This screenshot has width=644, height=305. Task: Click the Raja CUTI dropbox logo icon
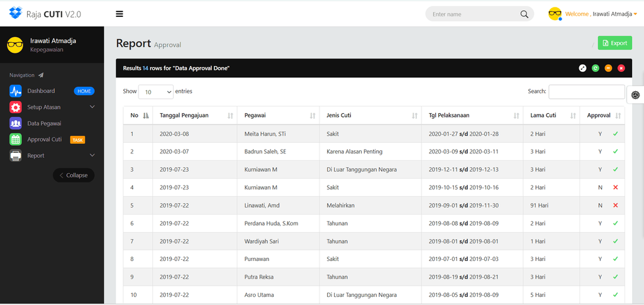[x=15, y=13]
